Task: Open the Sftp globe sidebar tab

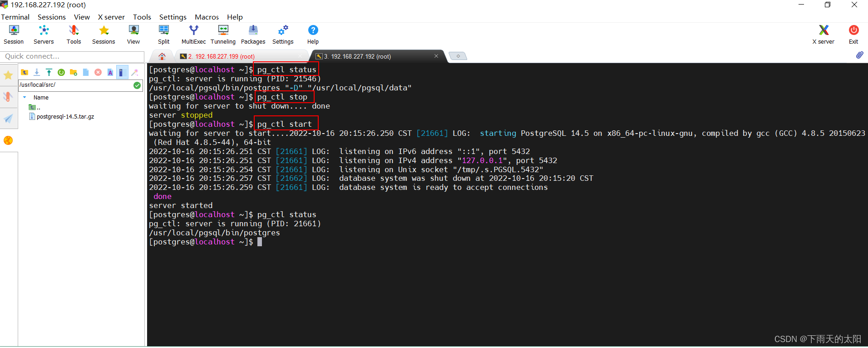Action: [x=8, y=140]
